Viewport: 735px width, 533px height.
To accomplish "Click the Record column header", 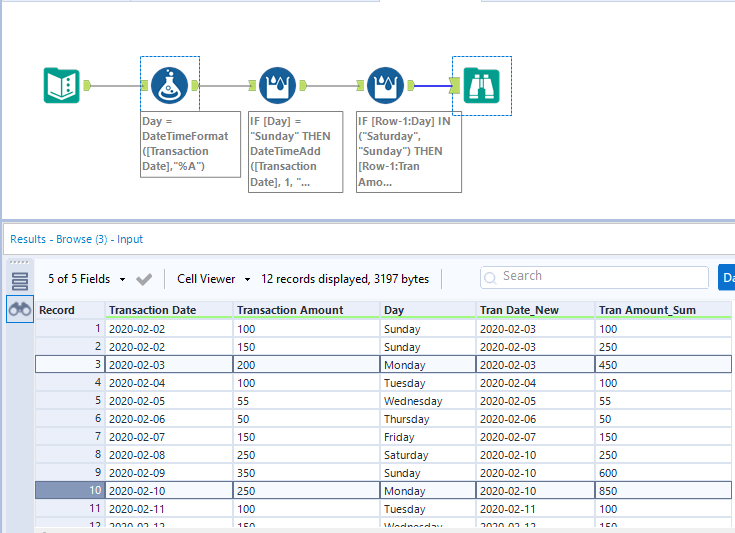I will (x=70, y=310).
